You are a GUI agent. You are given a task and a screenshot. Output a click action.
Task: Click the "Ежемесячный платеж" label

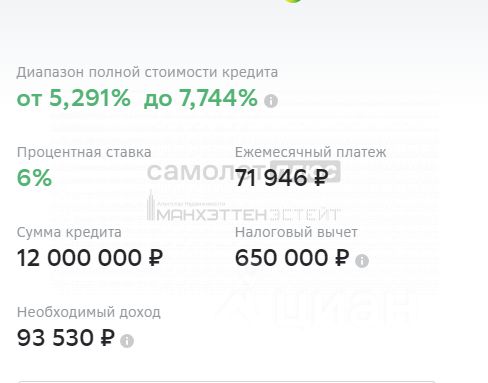pyautogui.click(x=311, y=152)
